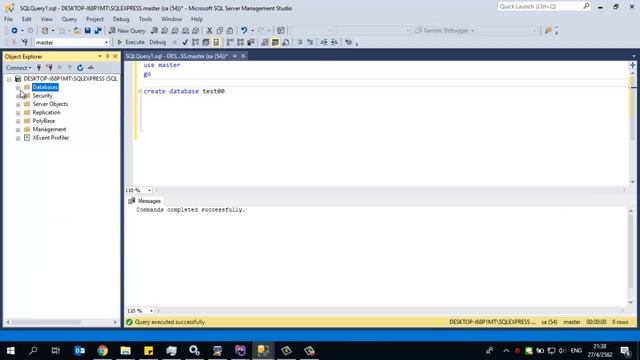This screenshot has height=360, width=640.
Task: Parse the query using the checkmark icon
Action: click(185, 42)
